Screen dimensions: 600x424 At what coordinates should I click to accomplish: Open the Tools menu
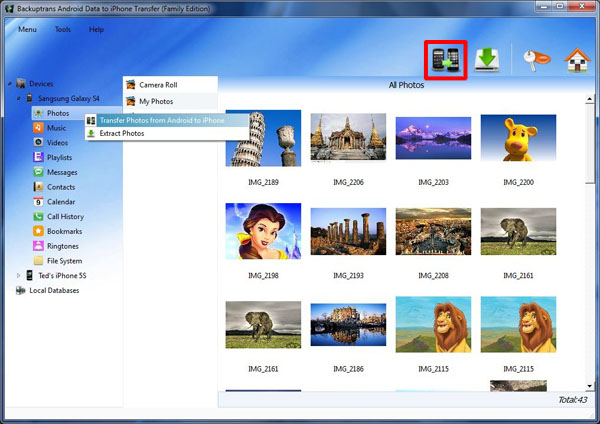click(x=63, y=29)
